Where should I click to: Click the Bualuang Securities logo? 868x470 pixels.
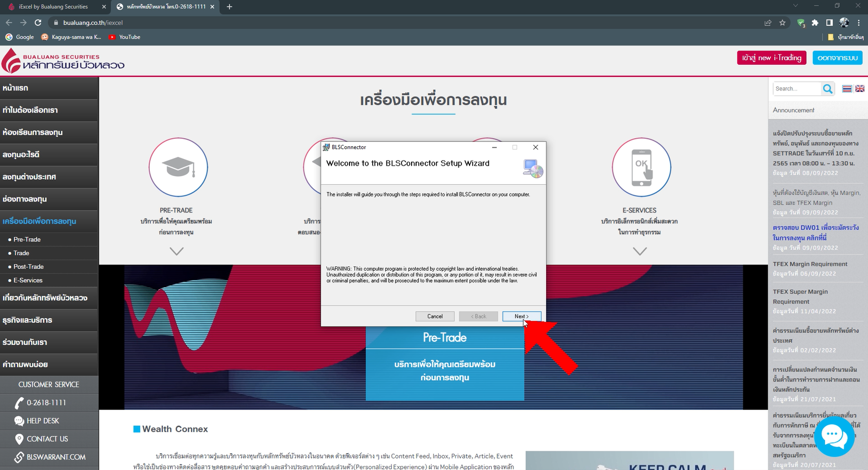coord(63,61)
